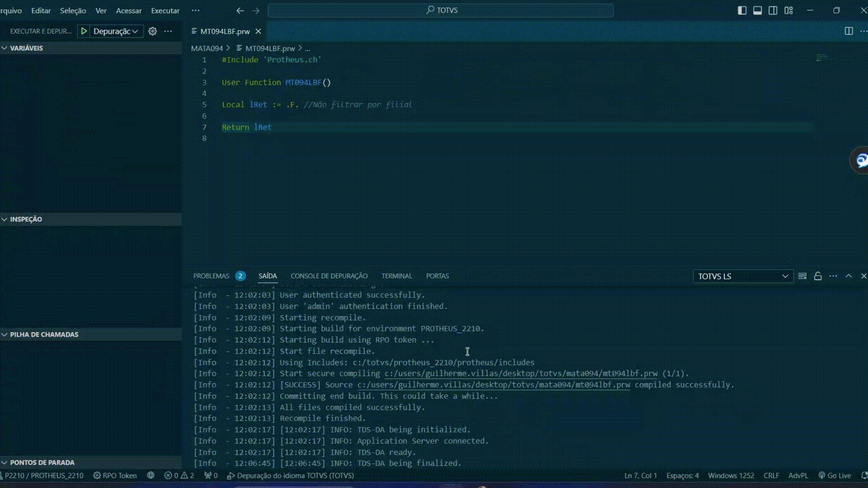Open launch.json via the gear icon
This screenshot has height=488, width=868.
click(153, 31)
